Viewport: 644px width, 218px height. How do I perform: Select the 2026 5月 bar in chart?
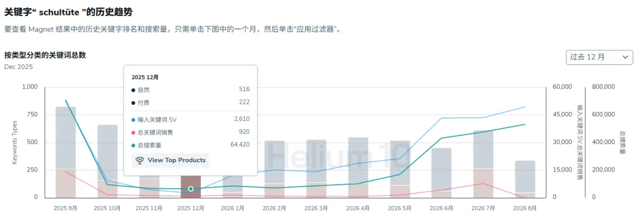click(400, 169)
